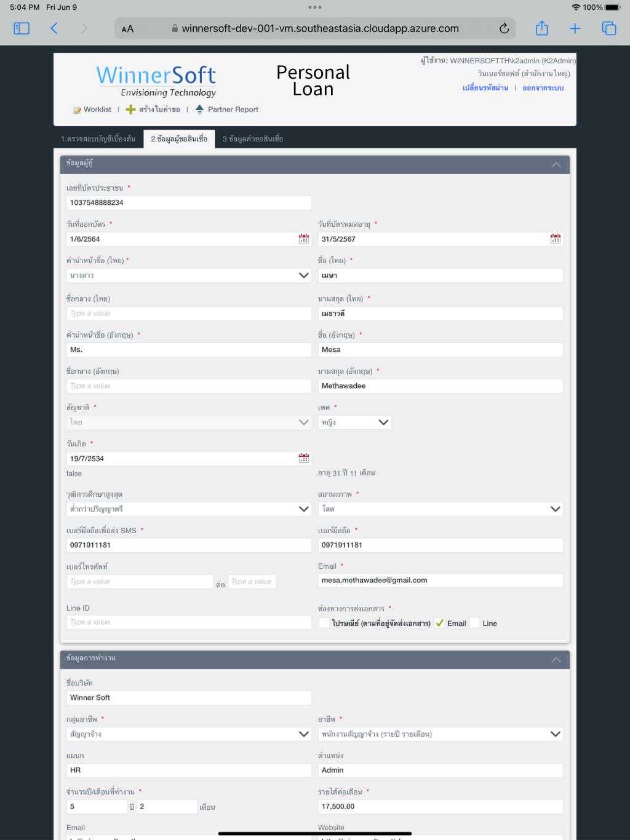Image resolution: width=630 pixels, height=840 pixels.
Task: Click the years worked ปี field
Action: (97, 807)
